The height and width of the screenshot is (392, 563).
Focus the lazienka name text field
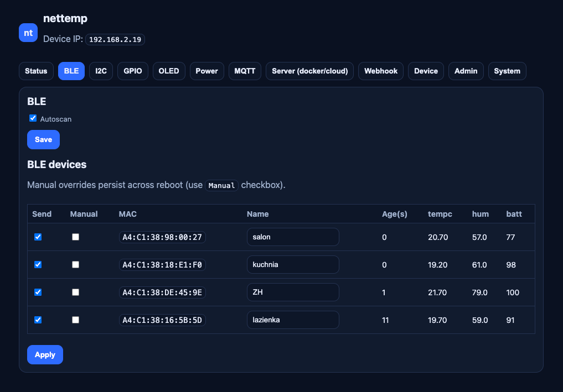(292, 320)
